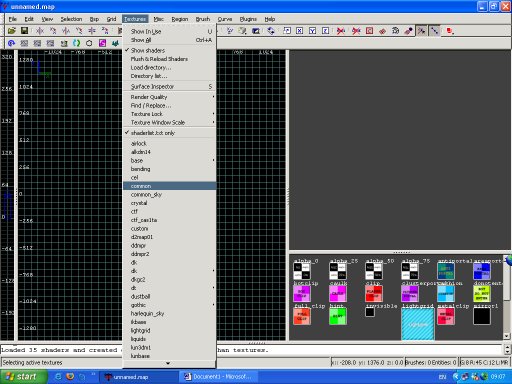Pick the pink caulk texture swatch
Viewport: 512px width, 384px height.
coord(338,293)
